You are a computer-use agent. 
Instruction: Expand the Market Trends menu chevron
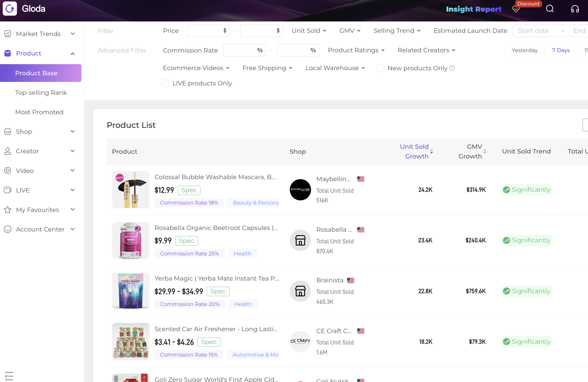click(73, 34)
